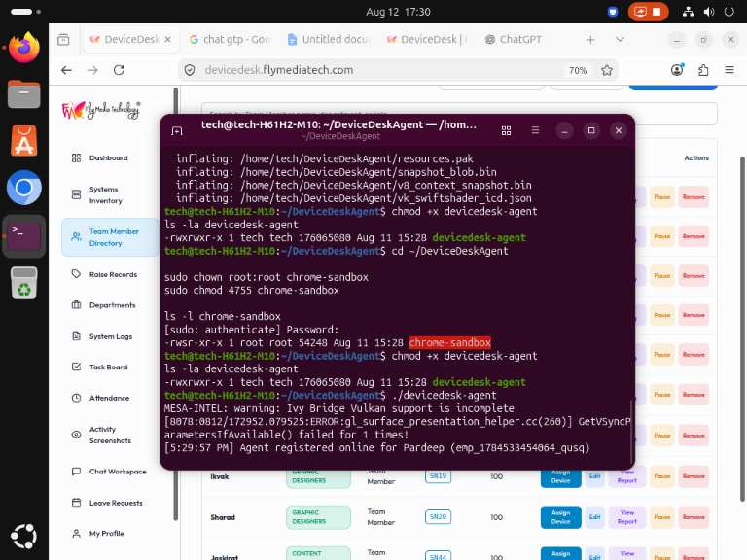Open Activity Screenshots in the sidebar
The height and width of the screenshot is (560, 747).
coord(110,435)
